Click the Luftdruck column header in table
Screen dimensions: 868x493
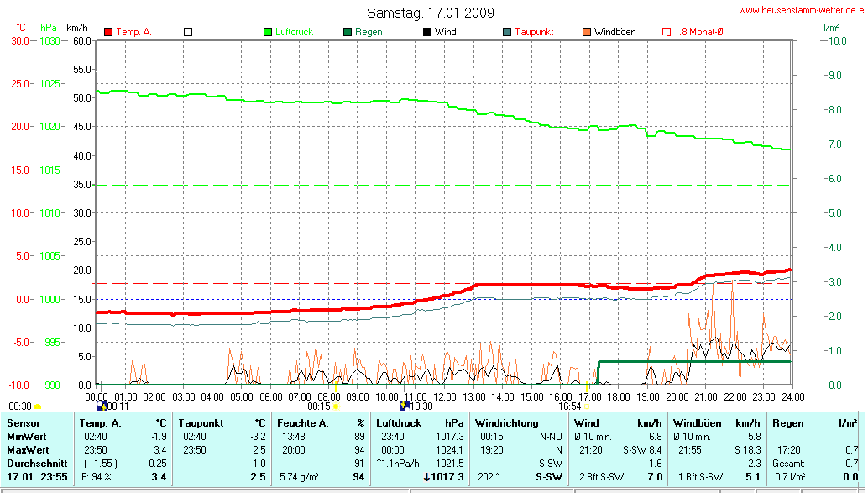click(x=399, y=423)
